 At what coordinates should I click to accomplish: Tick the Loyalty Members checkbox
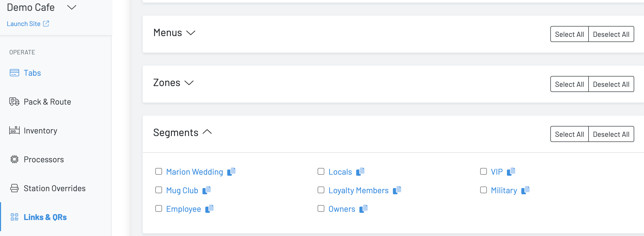click(x=321, y=190)
